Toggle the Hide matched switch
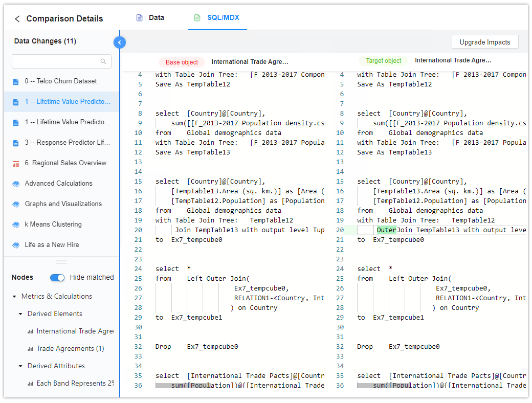 [57, 278]
